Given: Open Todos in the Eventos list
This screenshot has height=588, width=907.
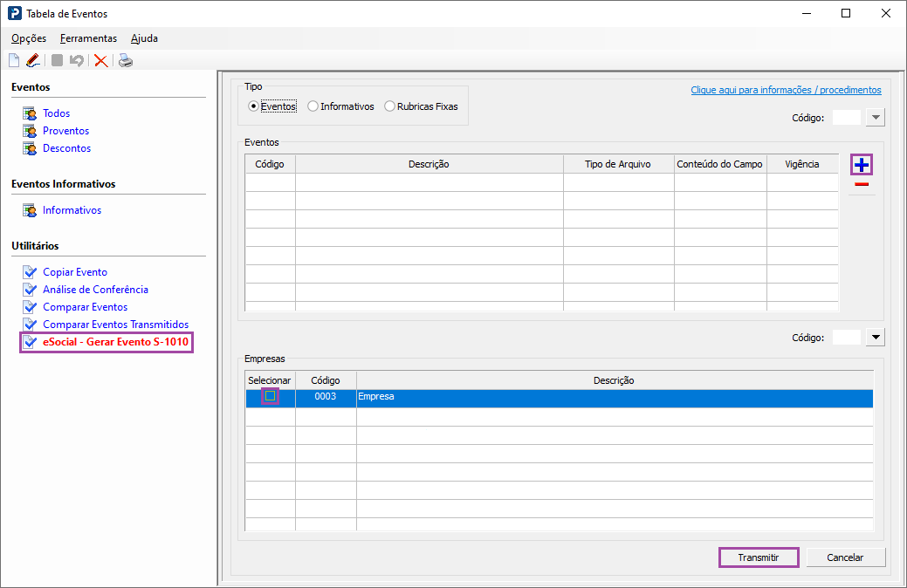Looking at the screenshot, I should pyautogui.click(x=56, y=113).
